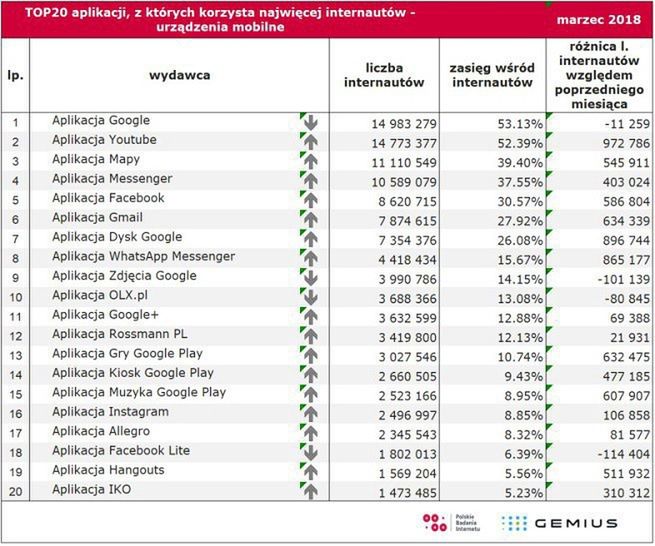This screenshot has height=546, width=655.
Task: Click the difference value 972 786
Action: point(626,144)
